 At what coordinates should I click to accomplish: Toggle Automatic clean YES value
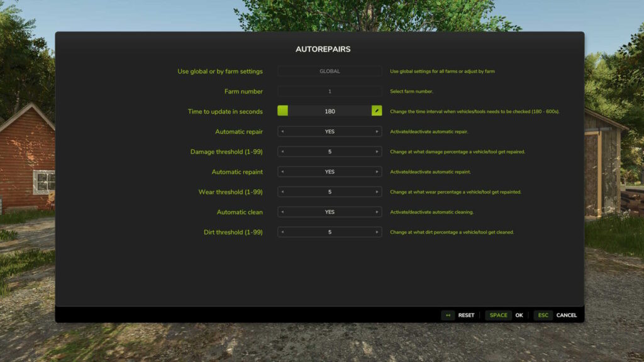click(330, 212)
